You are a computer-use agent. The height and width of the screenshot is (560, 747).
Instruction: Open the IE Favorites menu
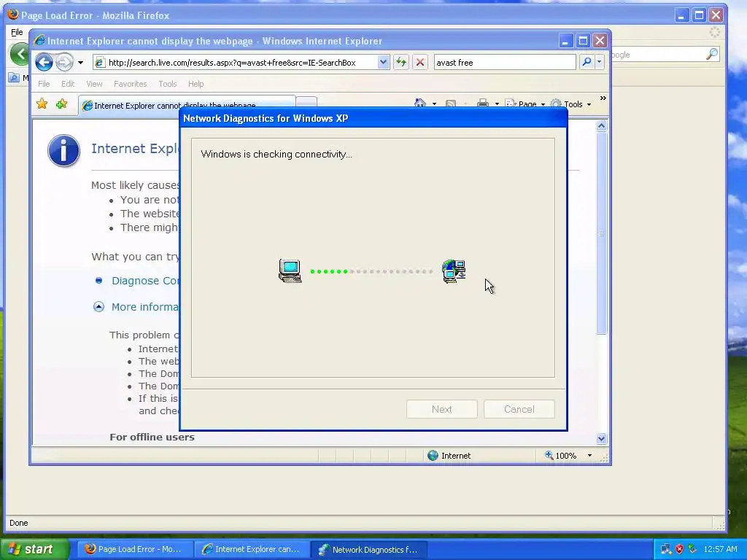click(x=130, y=84)
